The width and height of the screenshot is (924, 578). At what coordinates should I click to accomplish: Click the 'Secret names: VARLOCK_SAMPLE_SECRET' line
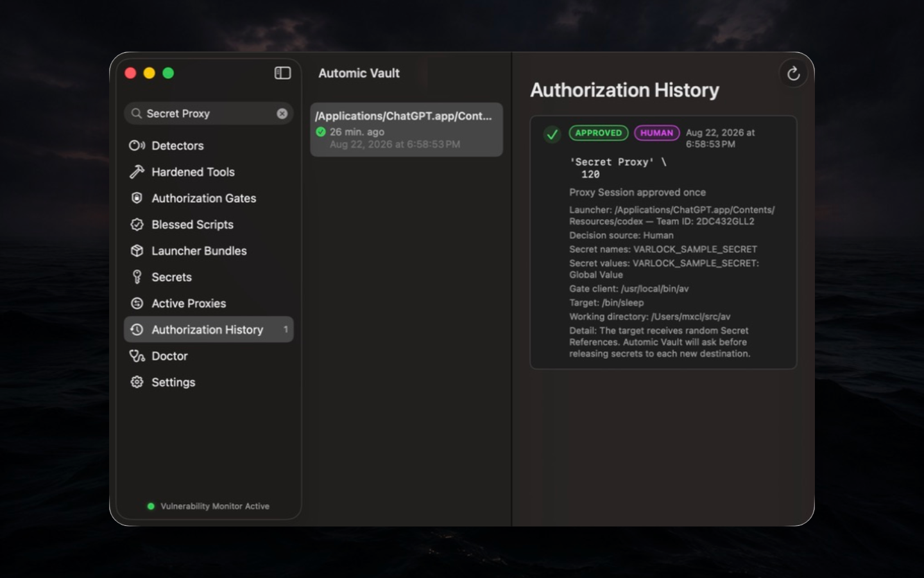coord(663,249)
